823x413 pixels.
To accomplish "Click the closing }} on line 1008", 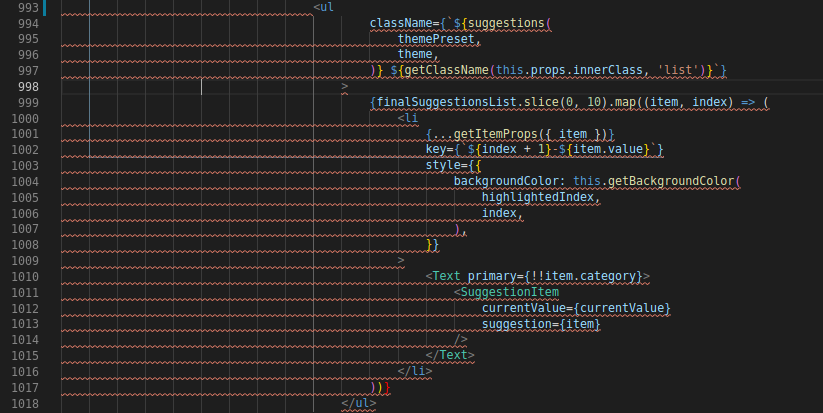I will tap(432, 245).
